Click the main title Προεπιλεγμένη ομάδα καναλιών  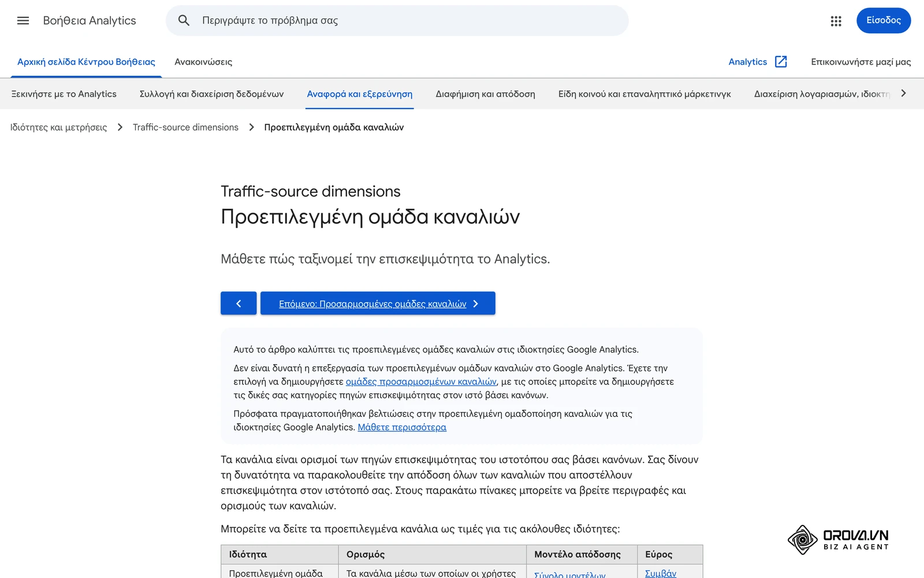(370, 217)
